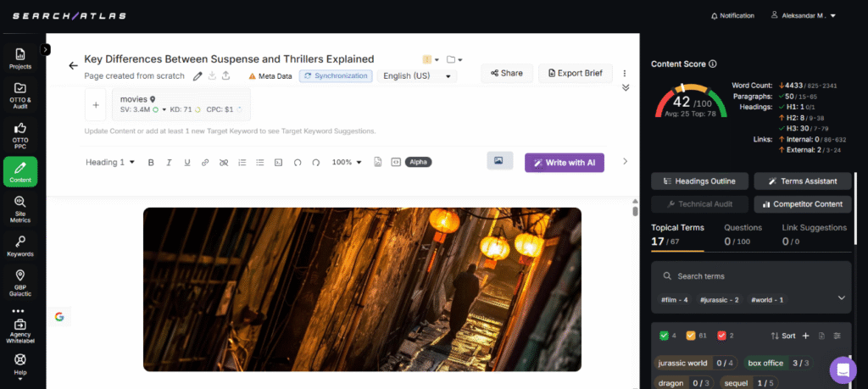This screenshot has height=389, width=868.
Task: Insert a bulleted list
Action: (x=260, y=162)
